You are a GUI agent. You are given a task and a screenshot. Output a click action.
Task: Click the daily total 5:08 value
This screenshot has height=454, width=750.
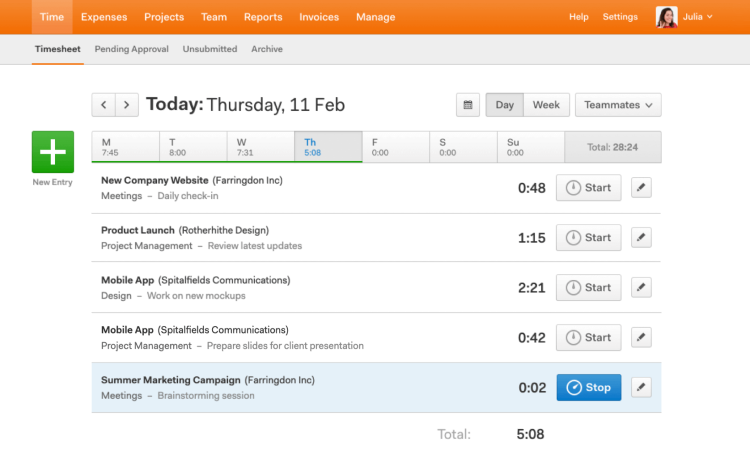tap(530, 434)
